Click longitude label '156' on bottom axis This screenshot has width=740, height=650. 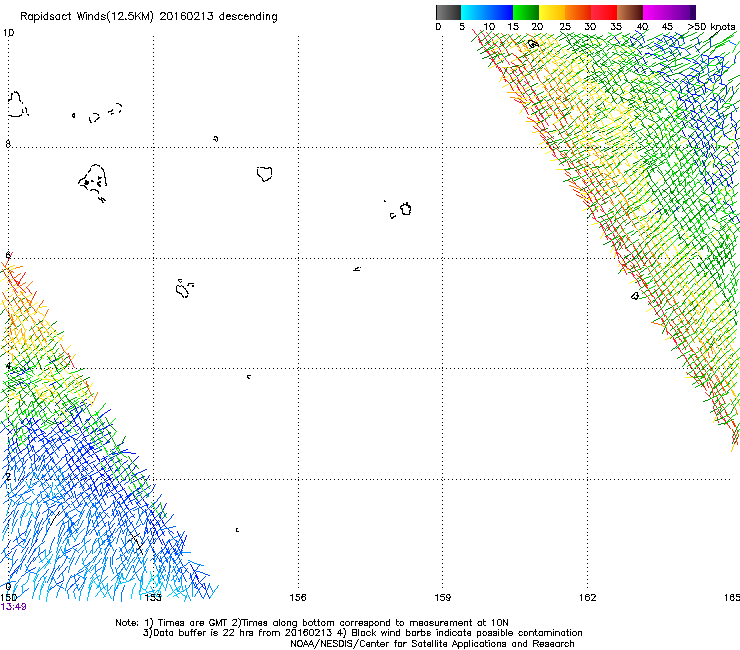click(x=298, y=598)
